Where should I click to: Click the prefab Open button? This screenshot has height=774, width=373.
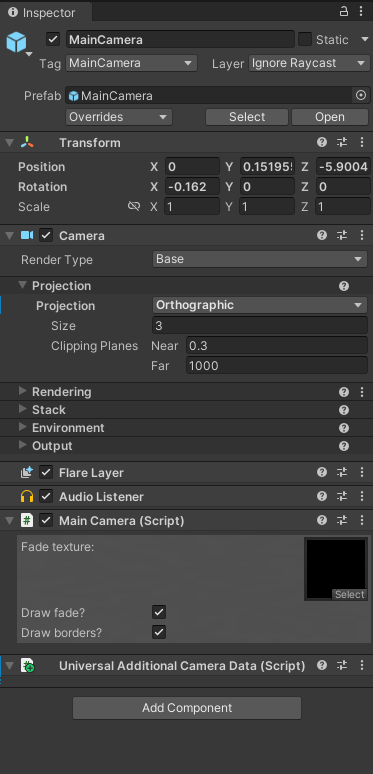[330, 117]
